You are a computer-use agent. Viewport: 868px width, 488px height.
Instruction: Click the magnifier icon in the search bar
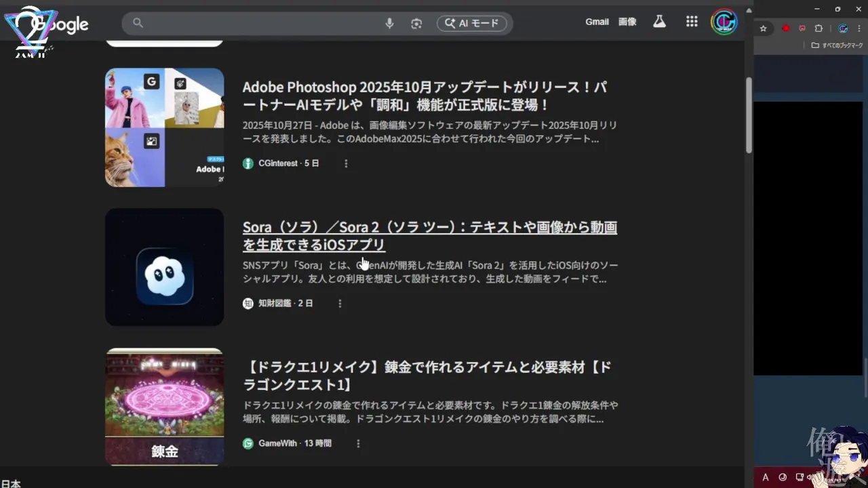pyautogui.click(x=138, y=23)
